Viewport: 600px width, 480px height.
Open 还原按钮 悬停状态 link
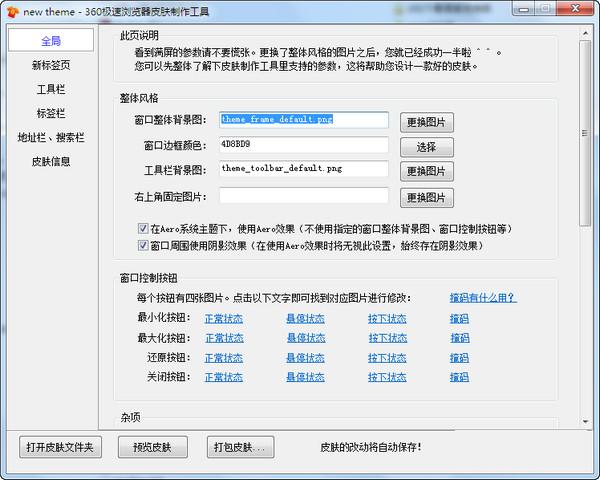click(x=305, y=358)
